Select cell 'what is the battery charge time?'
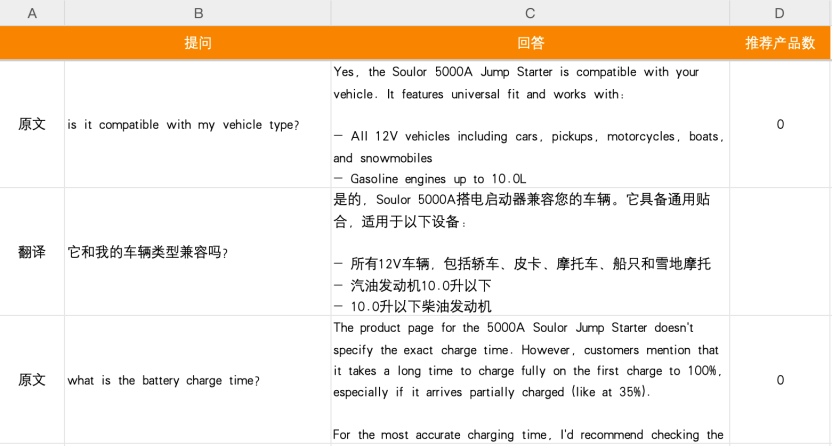The height and width of the screenshot is (446, 832). 198,380
